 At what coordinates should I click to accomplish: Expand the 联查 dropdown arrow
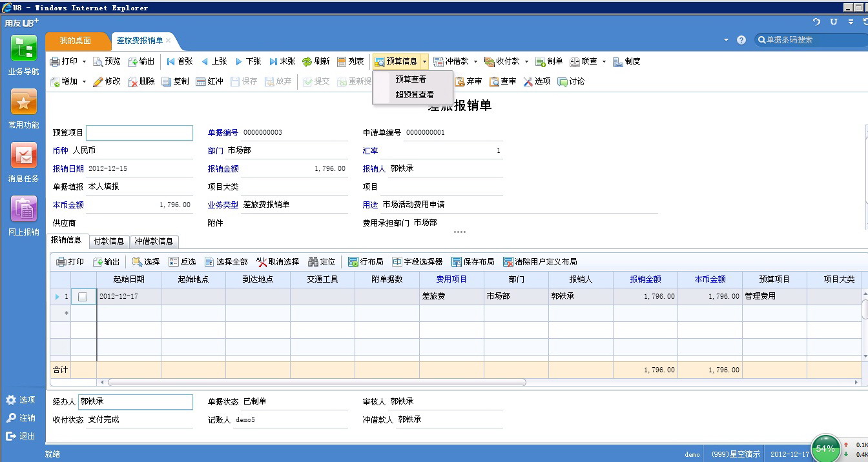click(x=604, y=62)
